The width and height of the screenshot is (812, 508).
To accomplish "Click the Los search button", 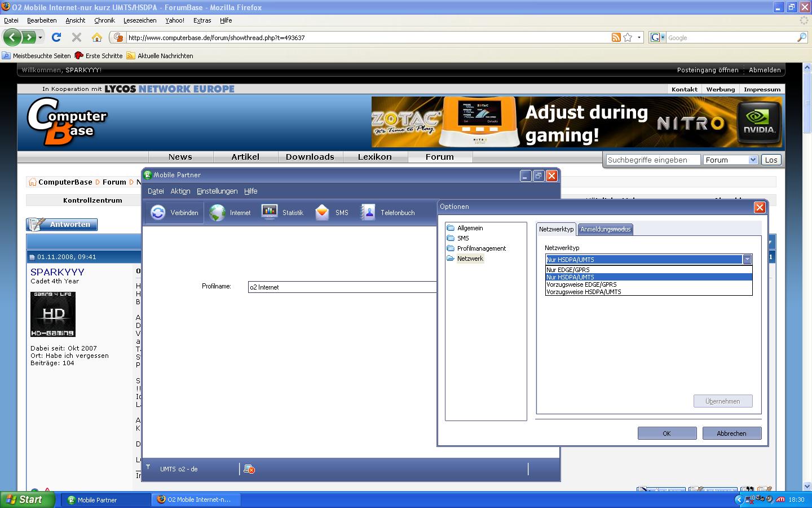I will [771, 160].
